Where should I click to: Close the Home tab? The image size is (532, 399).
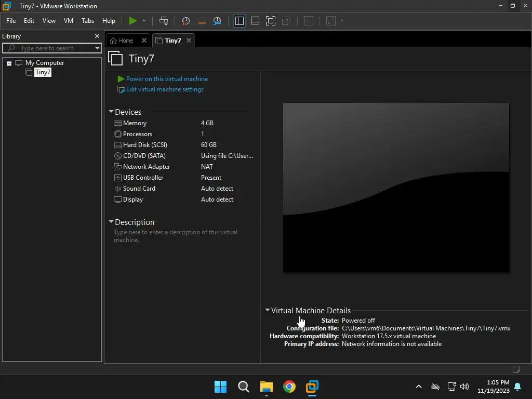coord(144,41)
